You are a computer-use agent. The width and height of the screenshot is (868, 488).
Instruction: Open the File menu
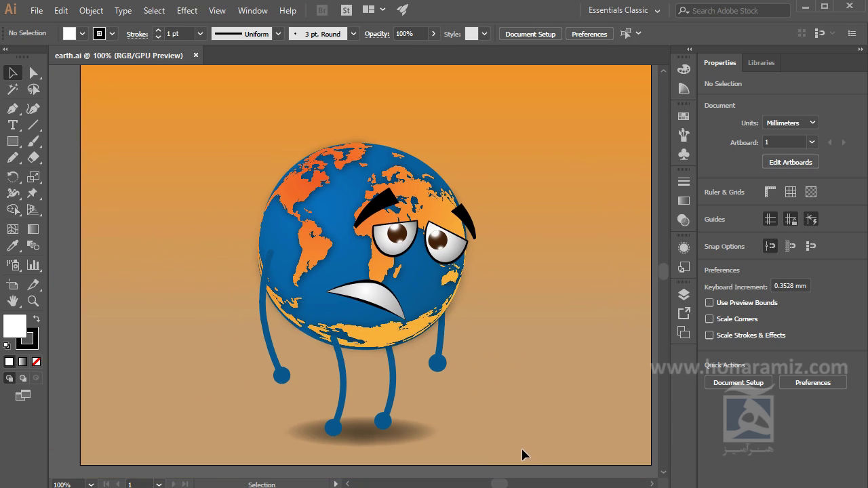click(x=37, y=11)
